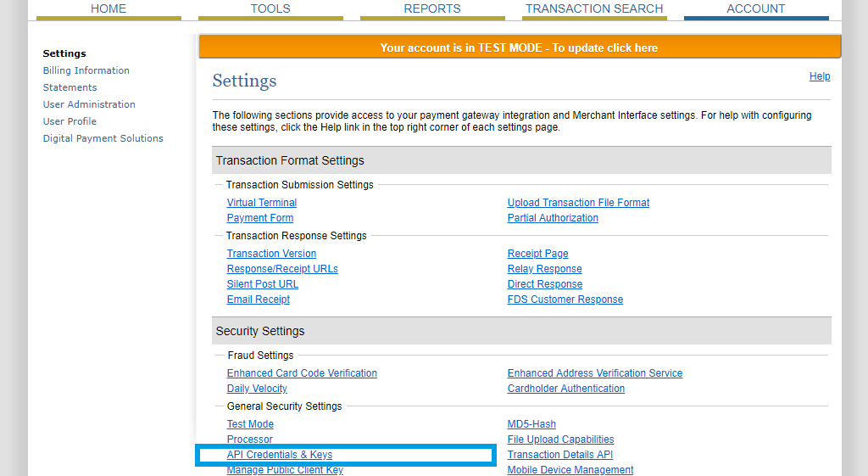
Task: Click the Partial Authorization link
Action: tap(553, 218)
